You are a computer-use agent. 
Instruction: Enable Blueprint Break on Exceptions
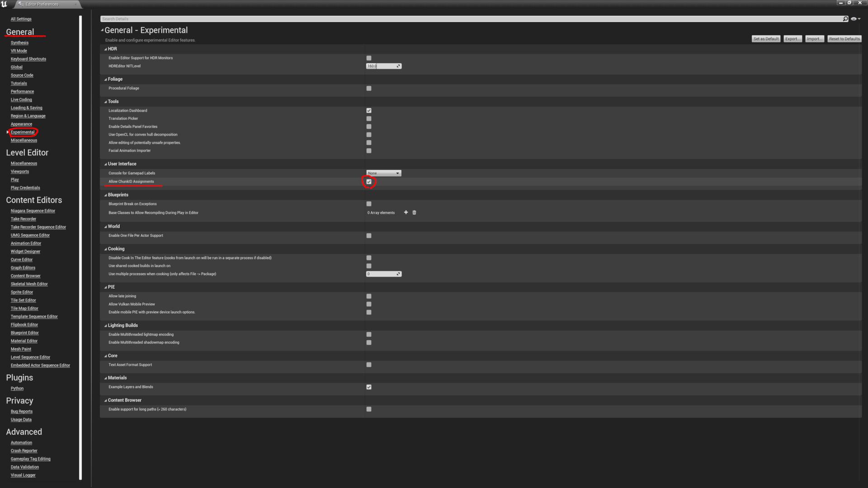tap(369, 204)
